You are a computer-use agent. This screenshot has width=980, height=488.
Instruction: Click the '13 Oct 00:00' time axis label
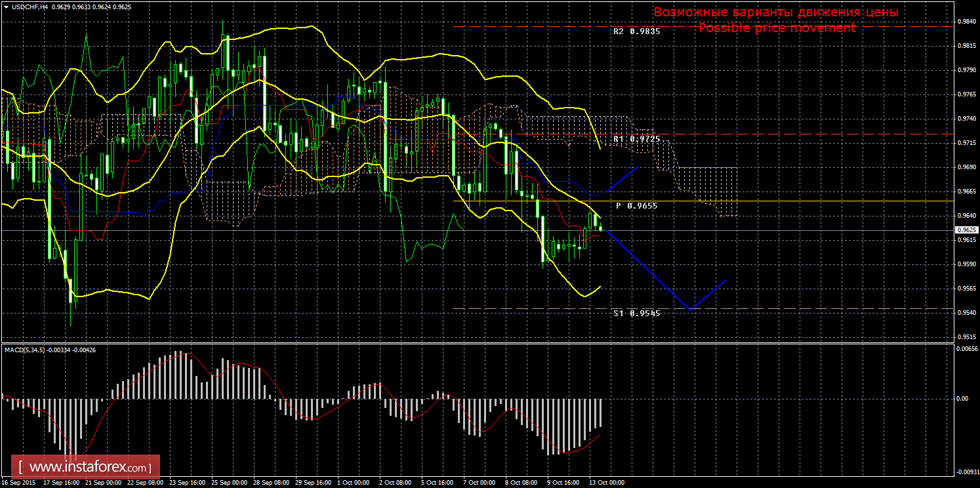pyautogui.click(x=607, y=483)
